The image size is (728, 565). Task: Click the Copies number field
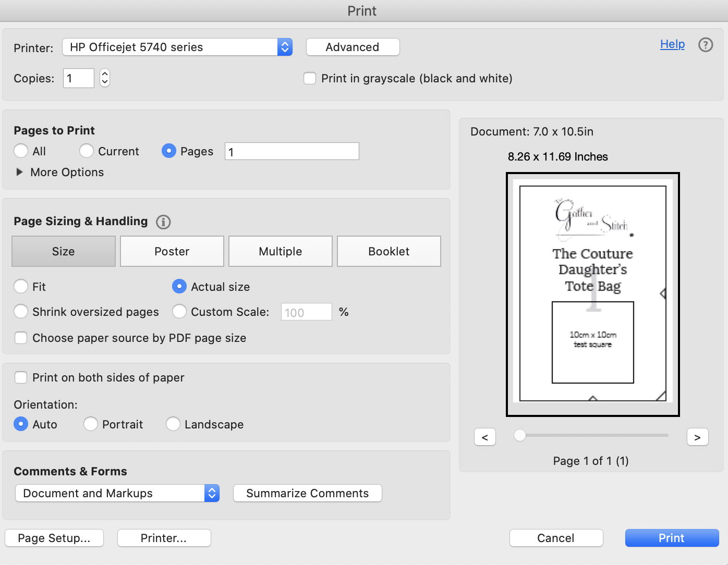pos(79,78)
